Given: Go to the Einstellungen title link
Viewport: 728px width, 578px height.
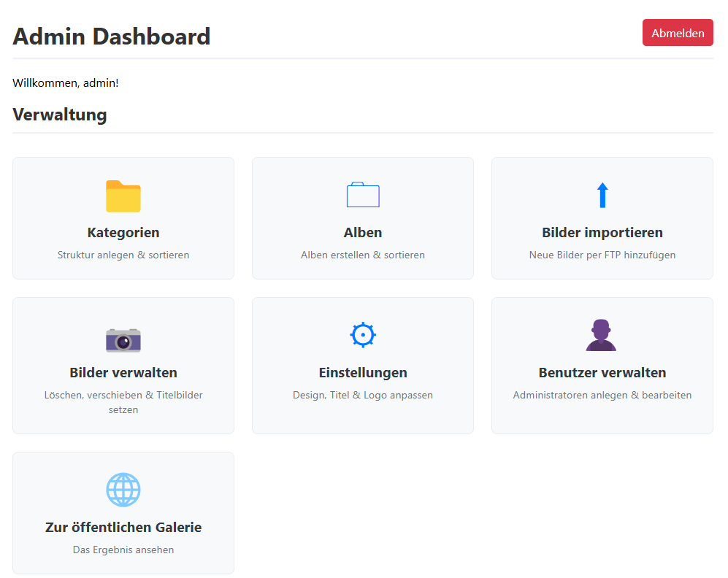Looking at the screenshot, I should 363,373.
